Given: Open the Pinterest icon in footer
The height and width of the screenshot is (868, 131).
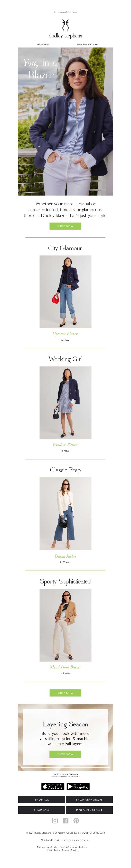Looking at the screenshot, I should (x=76, y=820).
